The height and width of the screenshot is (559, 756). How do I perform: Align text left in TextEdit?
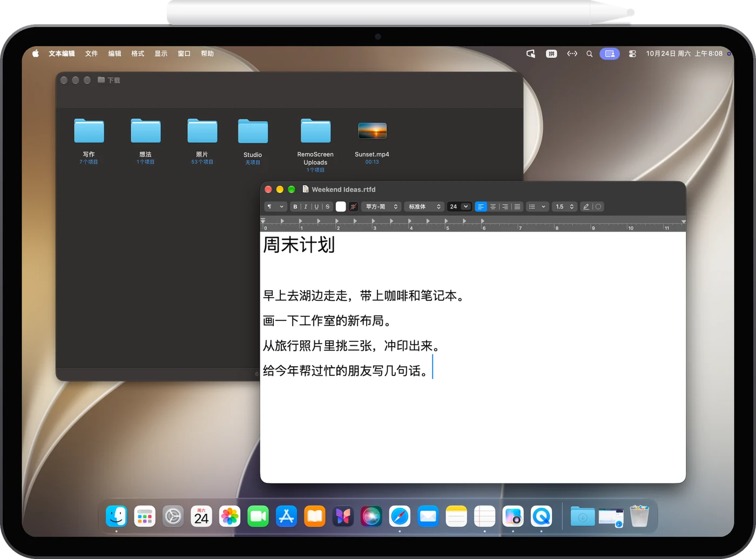481,207
